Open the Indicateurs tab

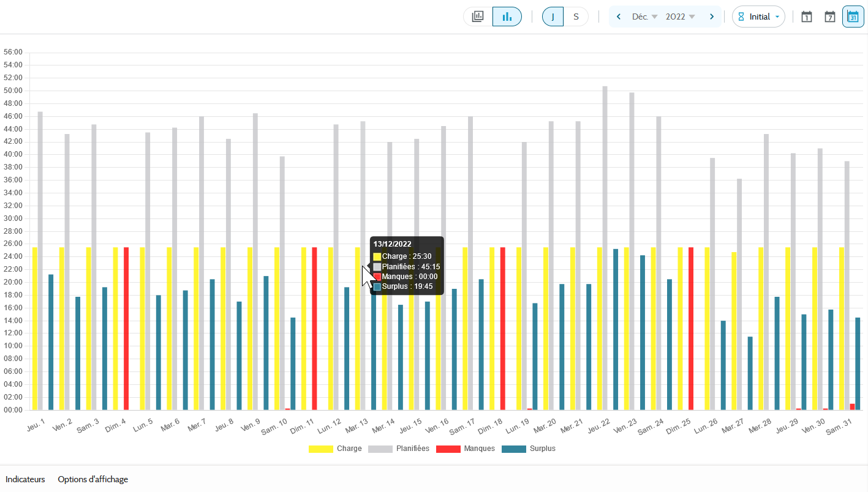point(25,479)
